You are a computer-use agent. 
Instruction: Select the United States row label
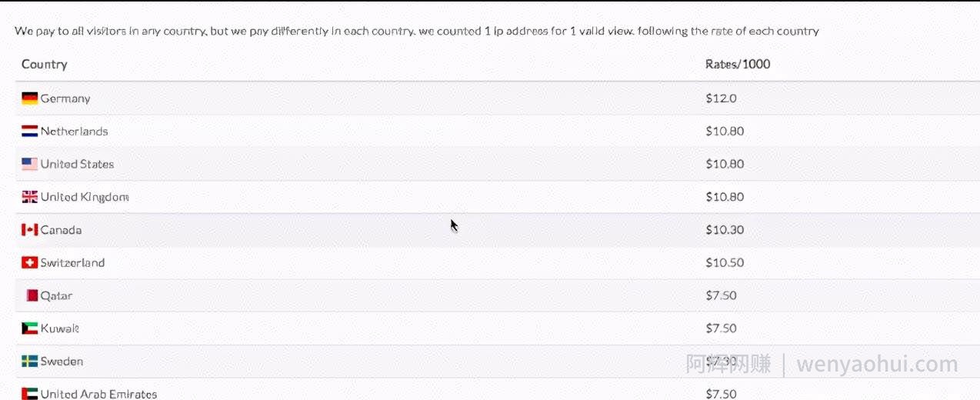pyautogui.click(x=77, y=164)
